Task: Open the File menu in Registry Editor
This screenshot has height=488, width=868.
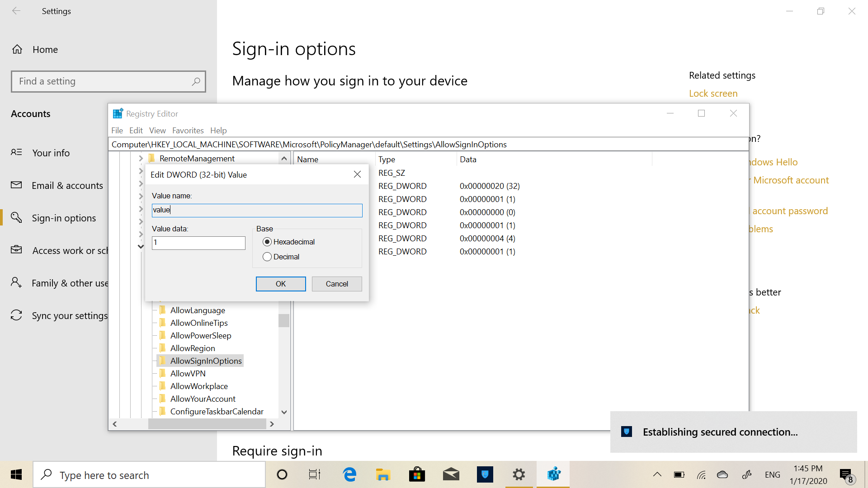Action: [x=117, y=131]
